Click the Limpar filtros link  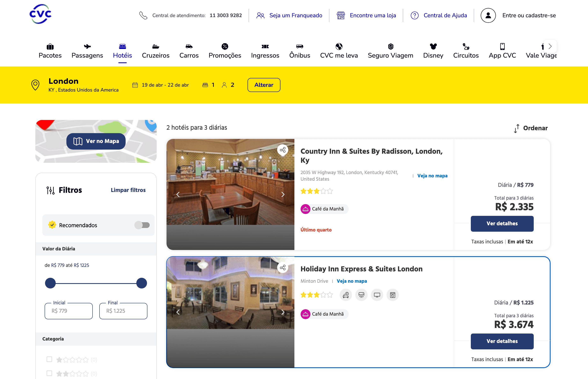(128, 190)
